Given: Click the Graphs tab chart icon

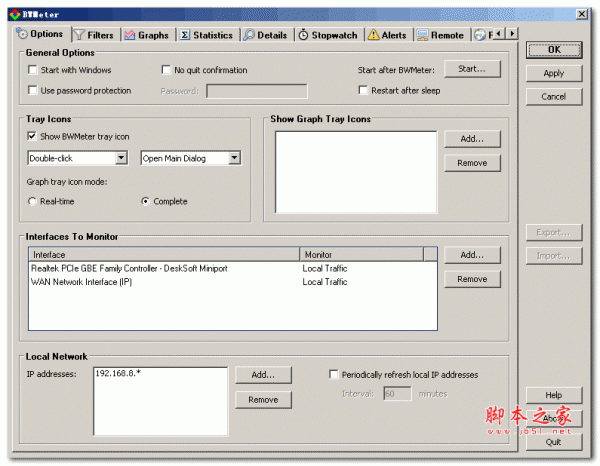Looking at the screenshot, I should tap(130, 35).
